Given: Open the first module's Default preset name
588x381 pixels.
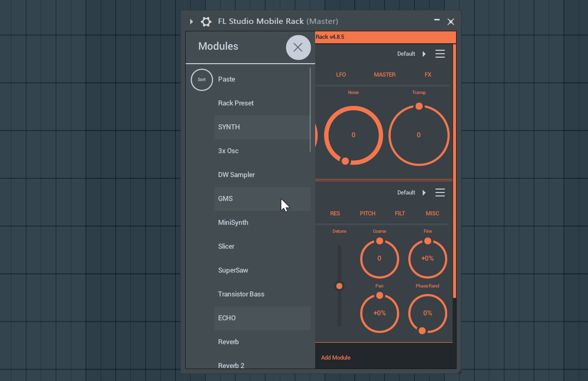Looking at the screenshot, I should (406, 54).
